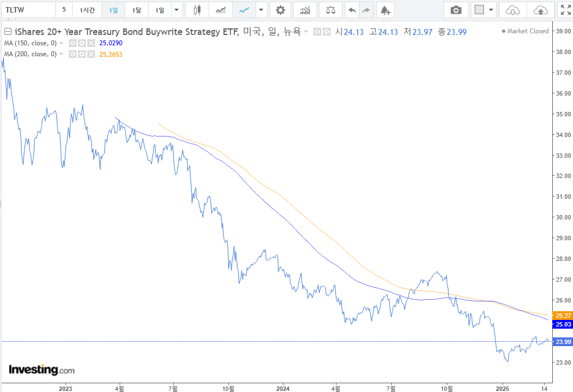573x392 pixels.
Task: Open layout selection dropdown arrow
Action: (x=491, y=10)
